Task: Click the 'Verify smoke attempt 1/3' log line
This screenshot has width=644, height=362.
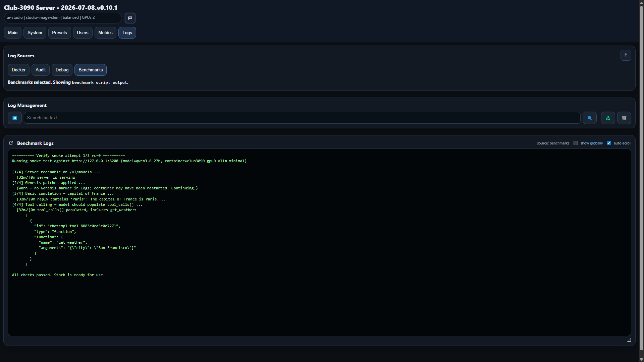Action: click(x=68, y=156)
